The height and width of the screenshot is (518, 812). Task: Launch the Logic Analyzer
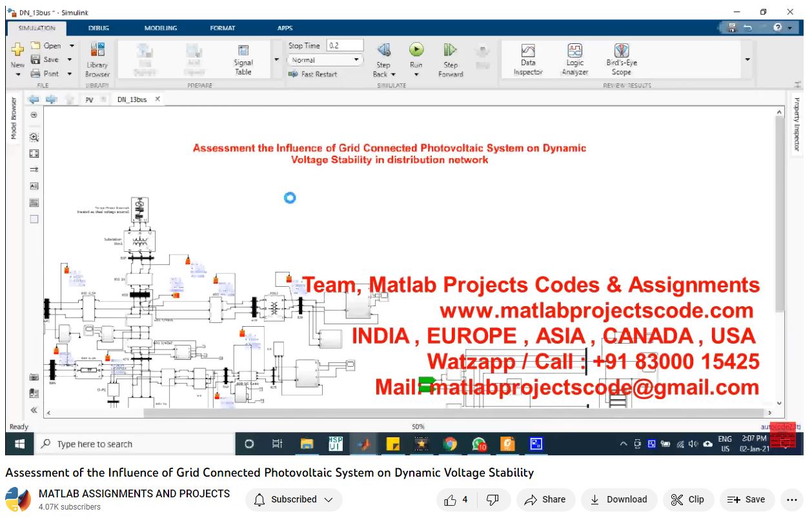click(574, 59)
